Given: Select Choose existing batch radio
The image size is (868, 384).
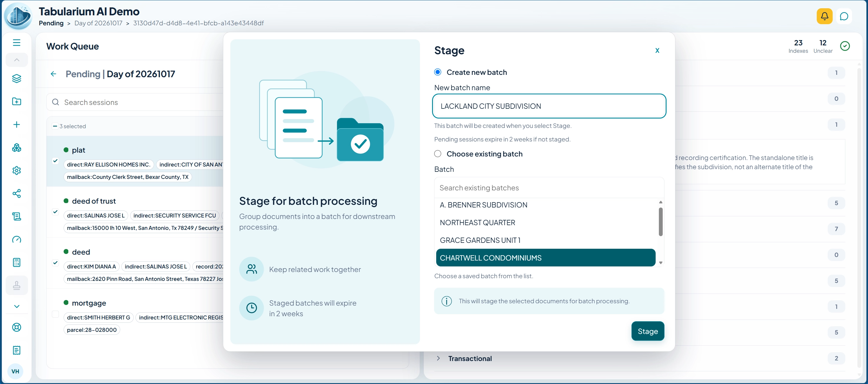Looking at the screenshot, I should [437, 154].
